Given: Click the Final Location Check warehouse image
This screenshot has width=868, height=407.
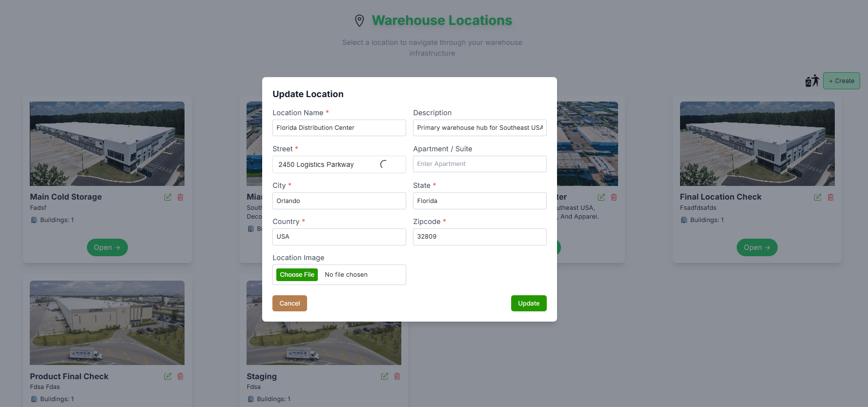Looking at the screenshot, I should (x=757, y=143).
